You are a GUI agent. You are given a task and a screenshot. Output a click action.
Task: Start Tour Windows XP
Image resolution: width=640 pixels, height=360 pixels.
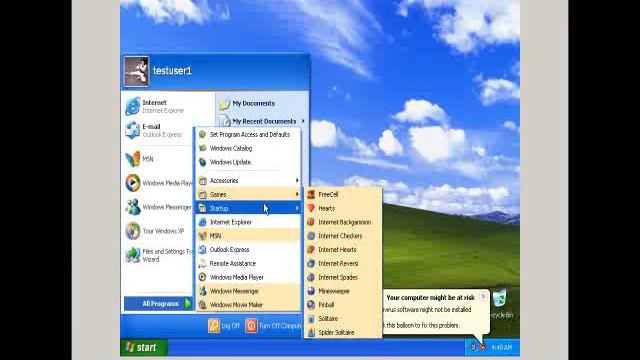click(x=158, y=231)
